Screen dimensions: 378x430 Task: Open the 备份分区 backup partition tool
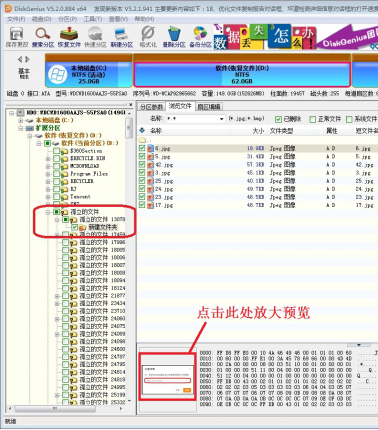pyautogui.click(x=201, y=37)
